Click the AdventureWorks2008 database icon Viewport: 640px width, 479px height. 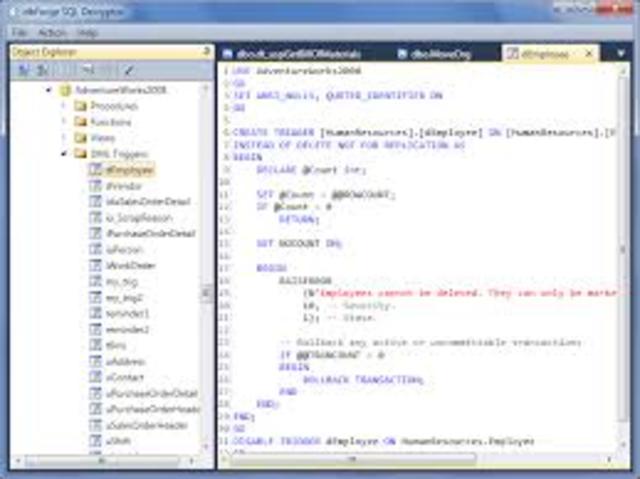tap(65, 90)
